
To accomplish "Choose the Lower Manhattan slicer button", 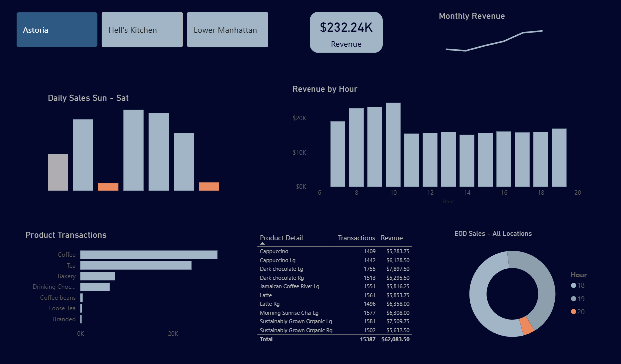I will click(227, 30).
